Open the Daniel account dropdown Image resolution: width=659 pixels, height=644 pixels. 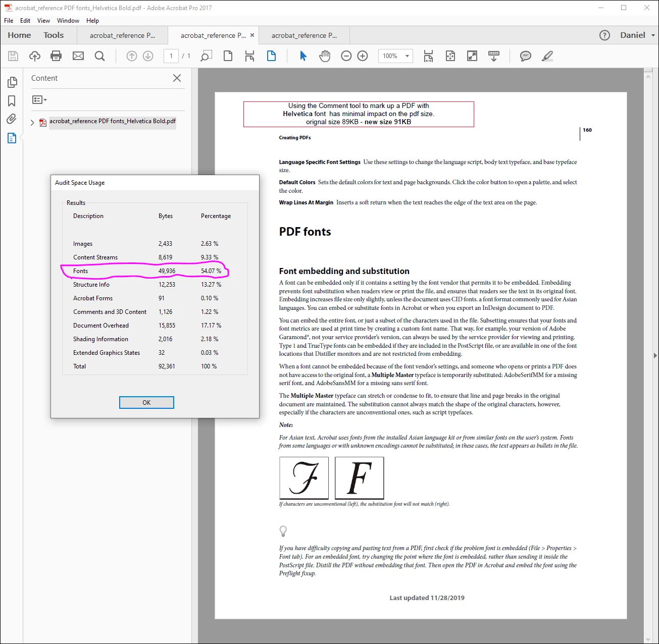tap(637, 35)
